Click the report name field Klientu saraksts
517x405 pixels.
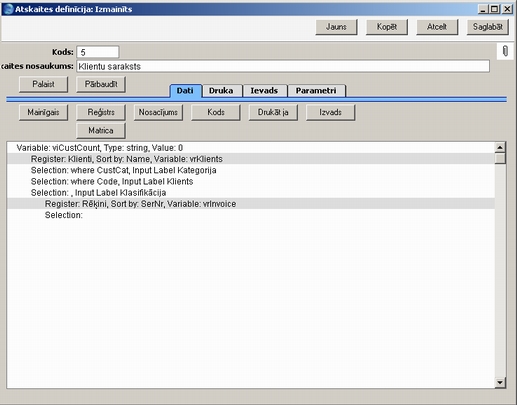283,66
